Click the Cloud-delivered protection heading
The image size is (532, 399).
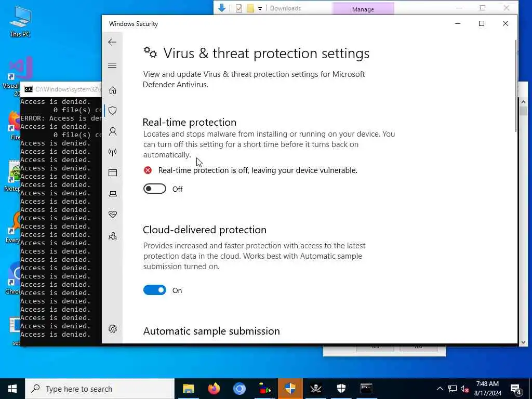tap(205, 230)
